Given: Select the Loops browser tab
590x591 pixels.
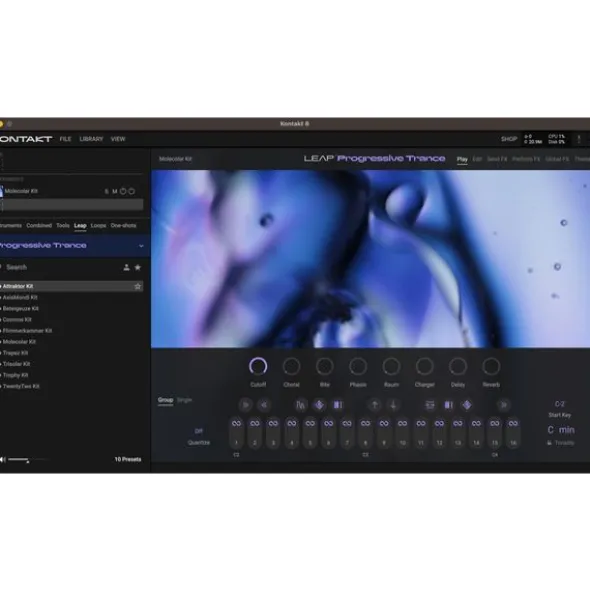Looking at the screenshot, I should 98,225.
